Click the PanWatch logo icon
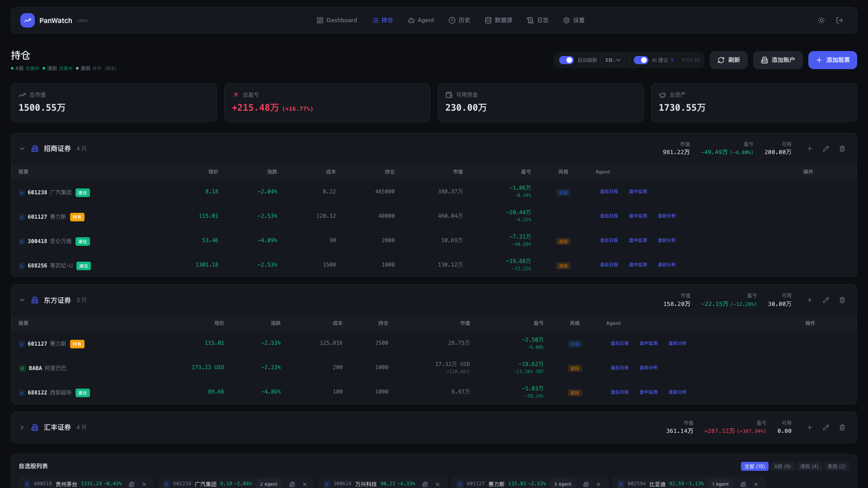Image resolution: width=868 pixels, height=488 pixels. pyautogui.click(x=27, y=20)
